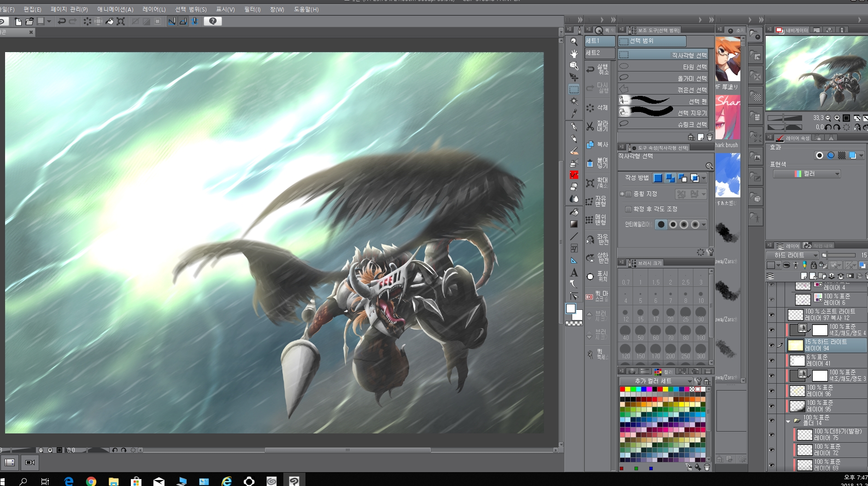This screenshot has width=868, height=486.
Task: Open 추가 컬러 세트 dropdown
Action: [656, 381]
